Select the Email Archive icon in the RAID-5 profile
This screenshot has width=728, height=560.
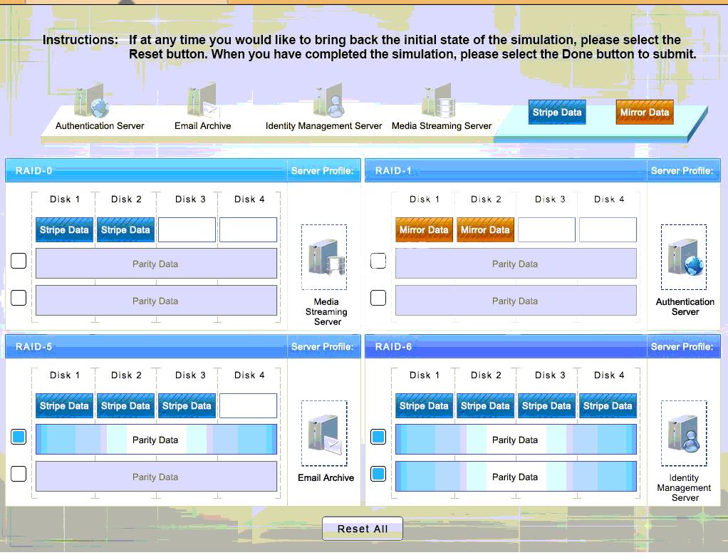324,433
